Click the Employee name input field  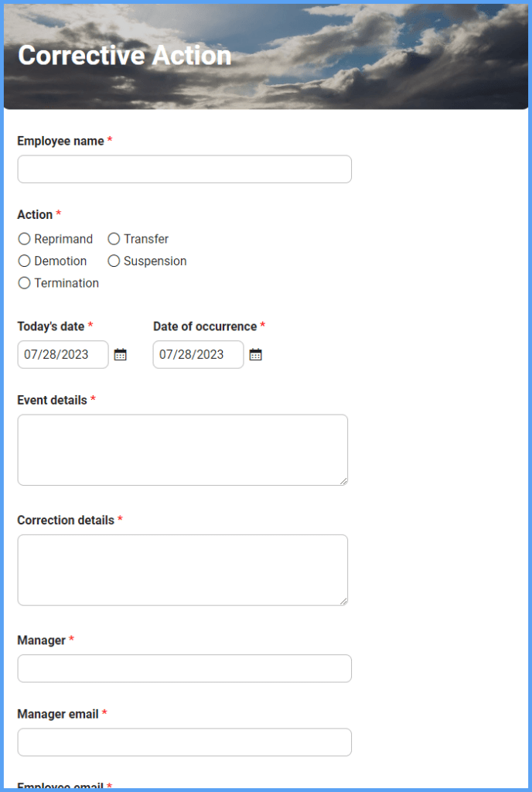click(x=184, y=169)
